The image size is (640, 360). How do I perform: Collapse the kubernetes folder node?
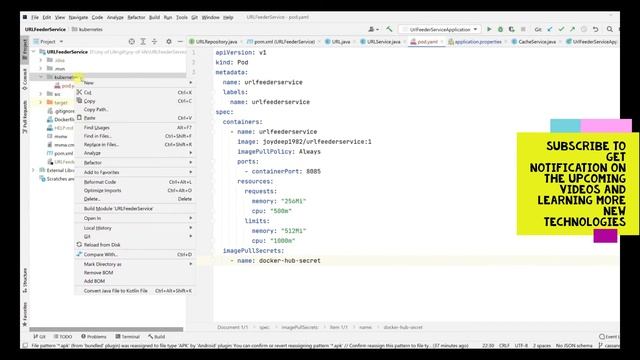pos(41,77)
